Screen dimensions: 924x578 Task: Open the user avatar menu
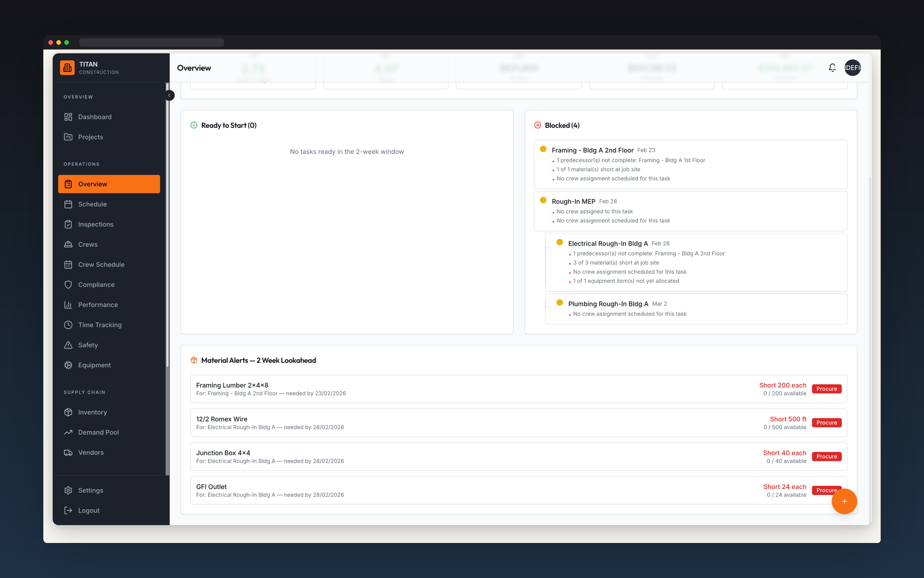[852, 68]
